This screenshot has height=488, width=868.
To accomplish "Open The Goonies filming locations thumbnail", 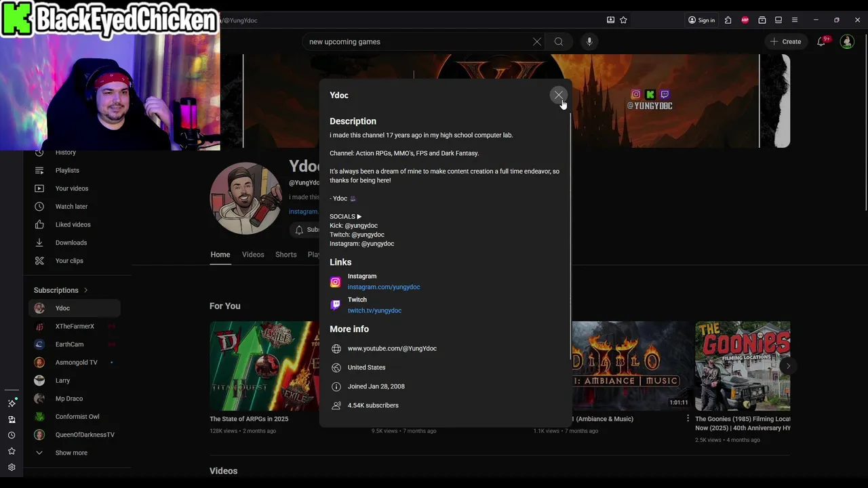I will (743, 366).
